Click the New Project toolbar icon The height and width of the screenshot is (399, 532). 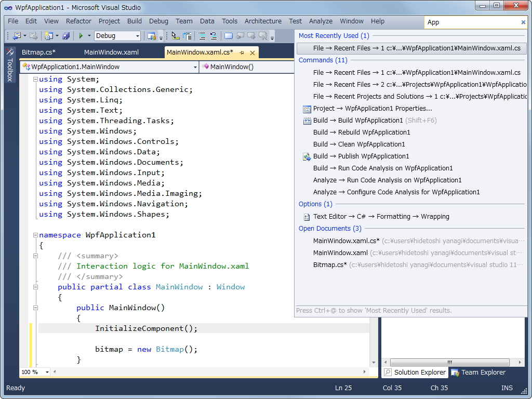(48, 36)
